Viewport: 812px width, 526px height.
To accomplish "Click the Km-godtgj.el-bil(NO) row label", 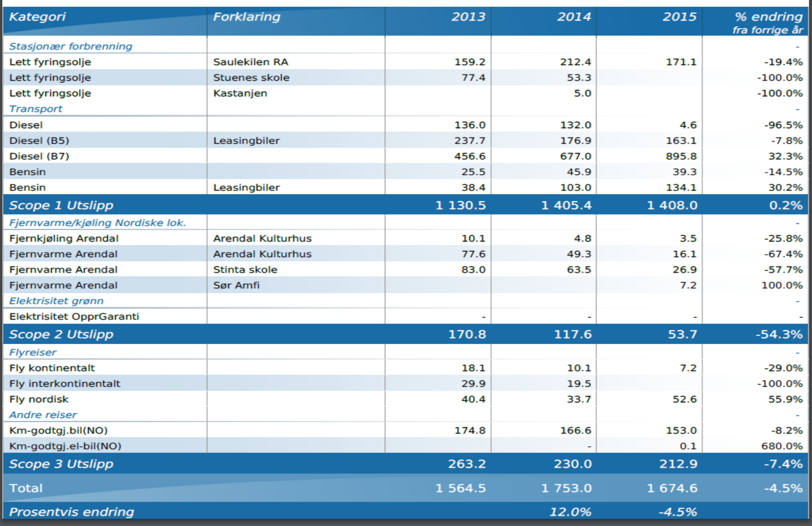I will pos(65,447).
